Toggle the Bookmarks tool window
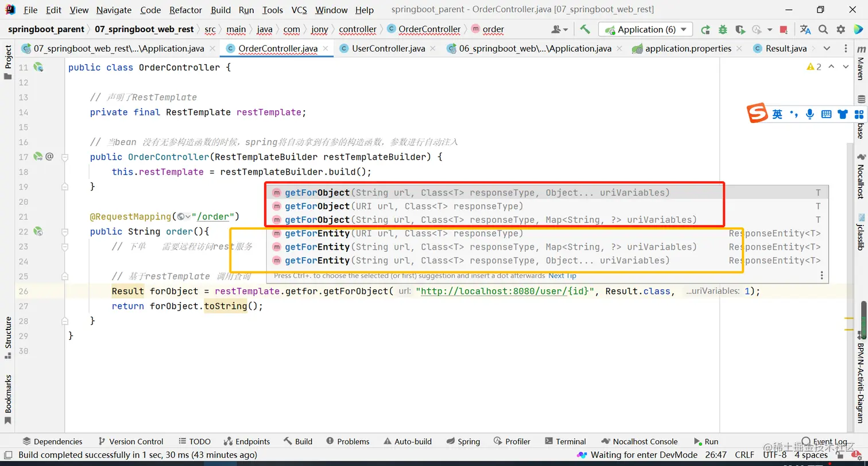 (7, 400)
